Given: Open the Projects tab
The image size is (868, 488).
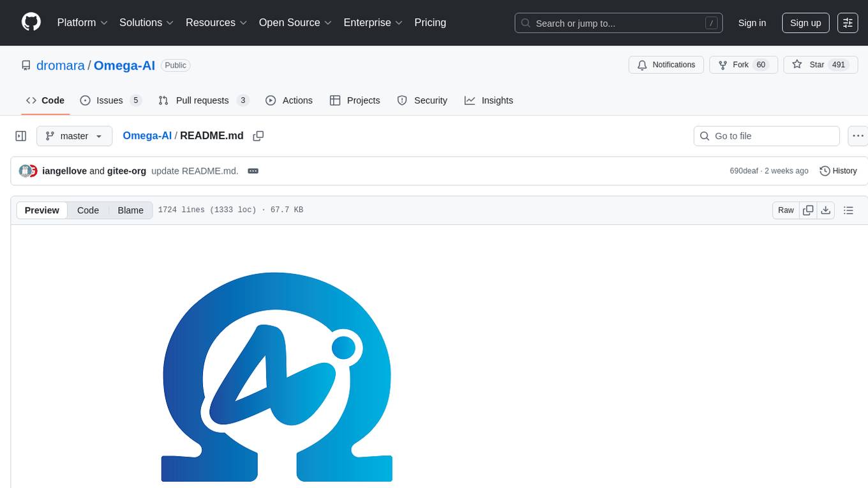Looking at the screenshot, I should (x=355, y=100).
